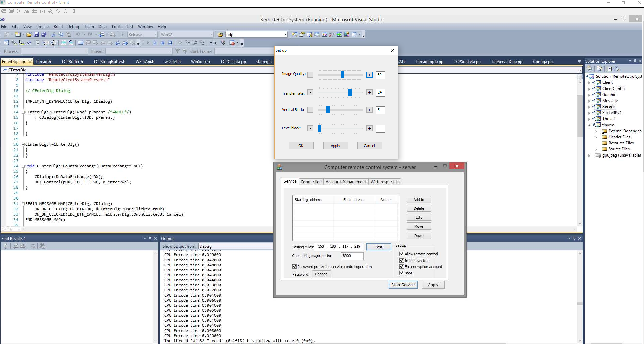Open the udp find combo box dropdown
Image resolution: width=644 pixels, height=344 pixels.
tap(285, 34)
